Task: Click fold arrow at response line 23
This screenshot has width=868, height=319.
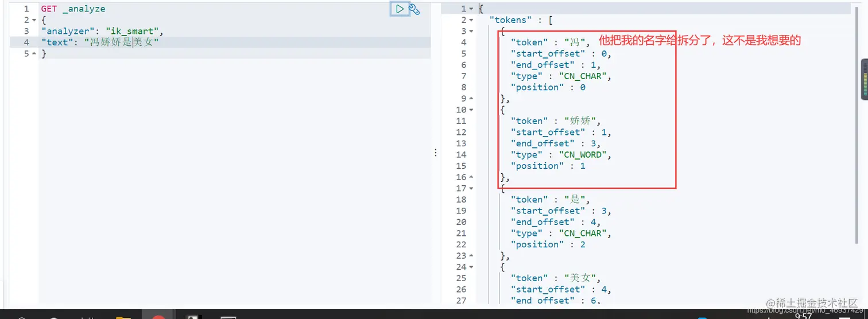Action: [x=471, y=256]
